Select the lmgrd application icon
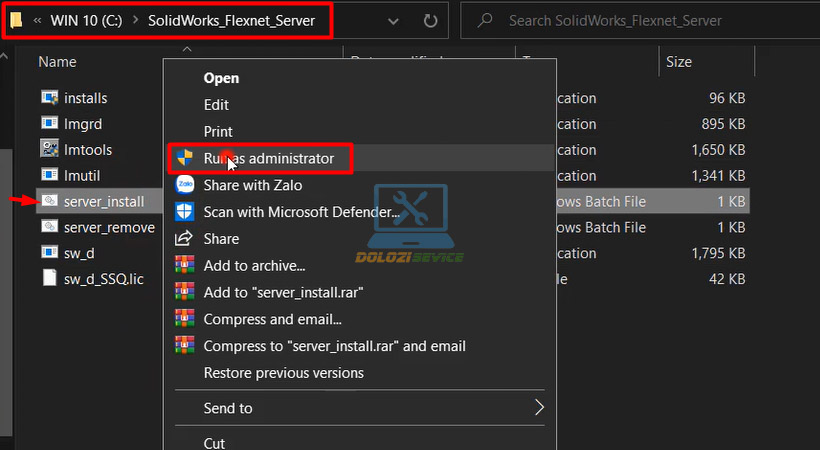Screen dimensions: 820x450 tap(49, 124)
